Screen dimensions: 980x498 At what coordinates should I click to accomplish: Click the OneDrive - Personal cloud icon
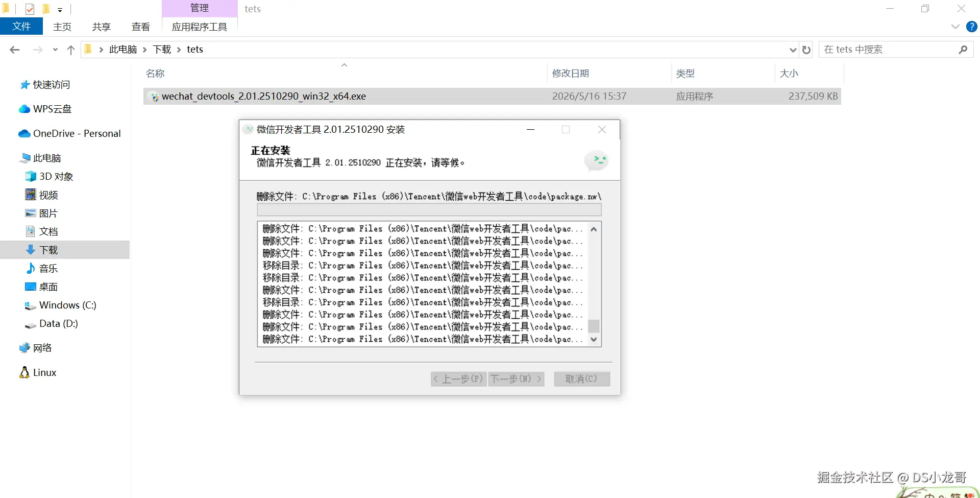pos(24,134)
